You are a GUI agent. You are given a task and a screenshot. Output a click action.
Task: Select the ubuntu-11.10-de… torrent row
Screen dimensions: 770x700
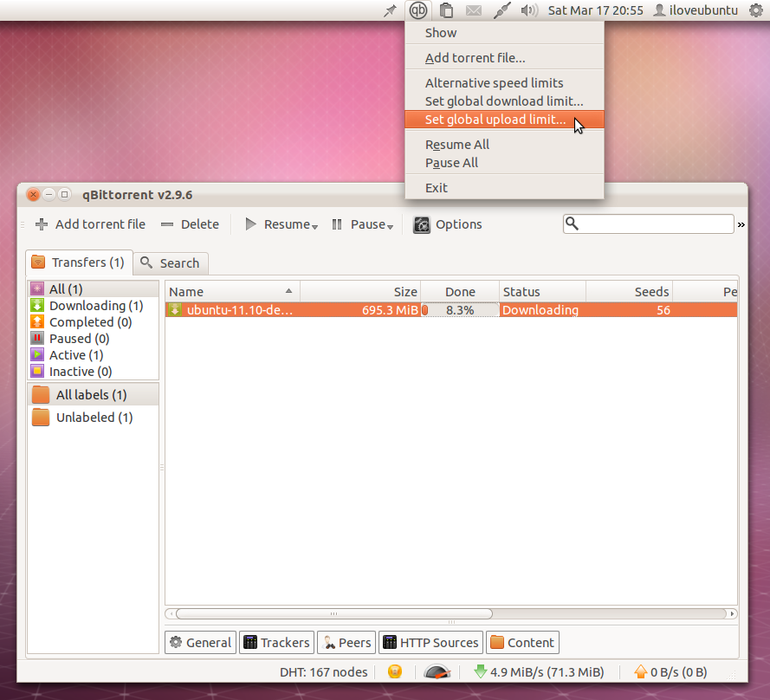450,310
